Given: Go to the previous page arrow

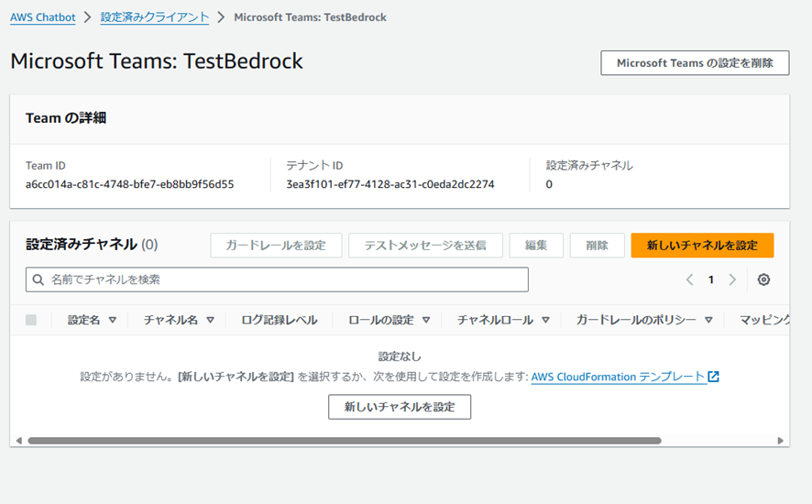Looking at the screenshot, I should click(689, 279).
